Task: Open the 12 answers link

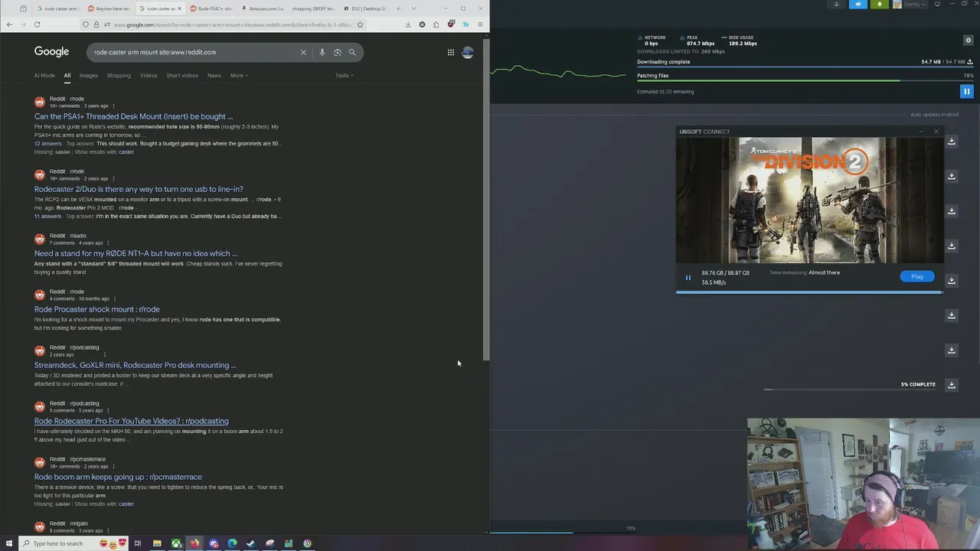Action: pyautogui.click(x=47, y=143)
